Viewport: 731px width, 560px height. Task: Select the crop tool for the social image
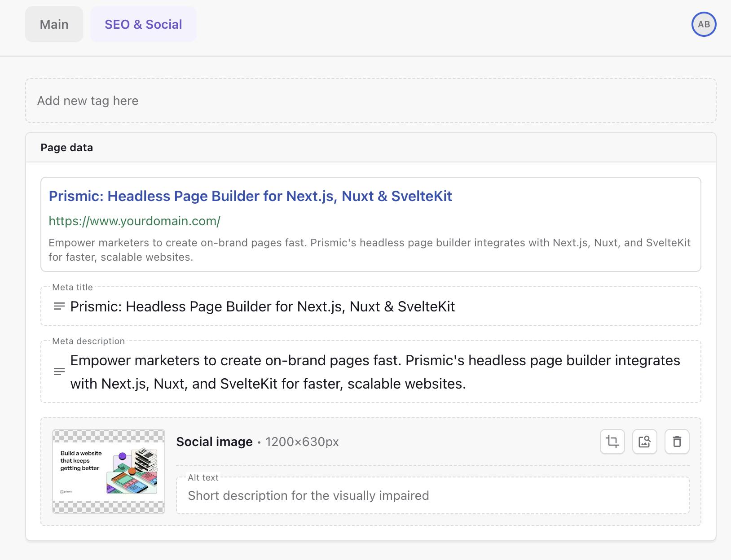pos(612,442)
